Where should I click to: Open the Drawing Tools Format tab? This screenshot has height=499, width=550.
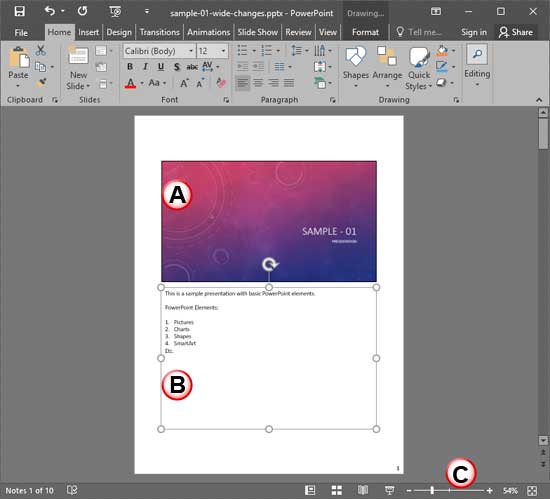[x=365, y=32]
